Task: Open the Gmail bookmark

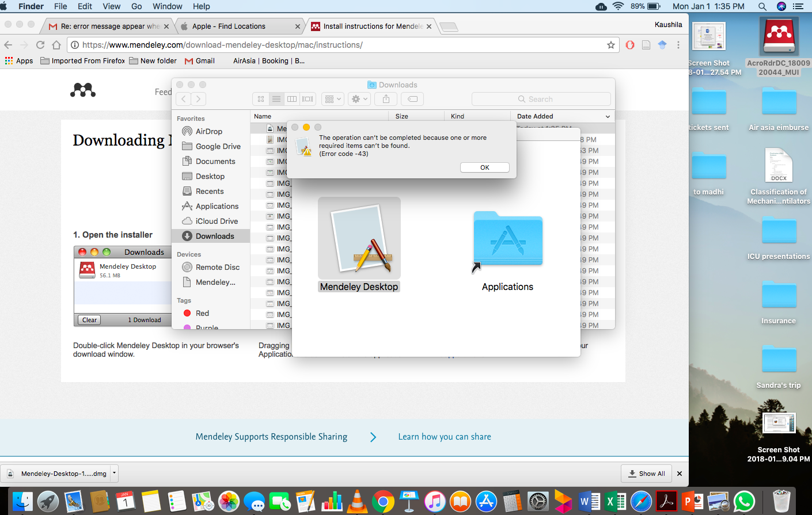Action: pos(200,60)
